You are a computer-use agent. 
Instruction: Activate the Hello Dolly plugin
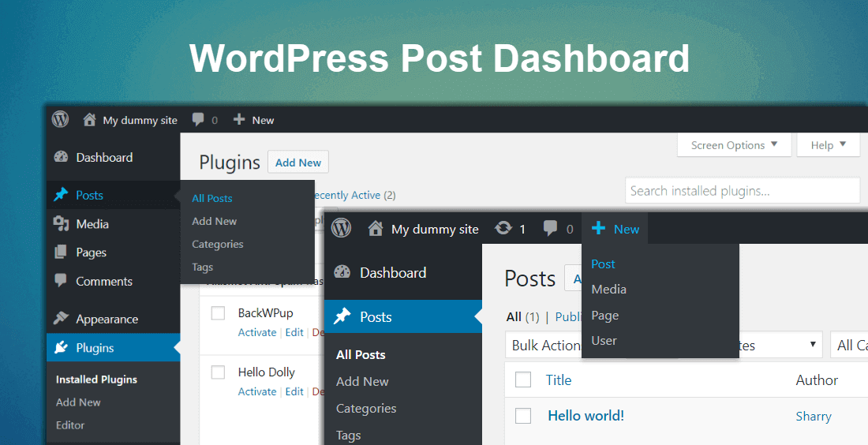257,391
